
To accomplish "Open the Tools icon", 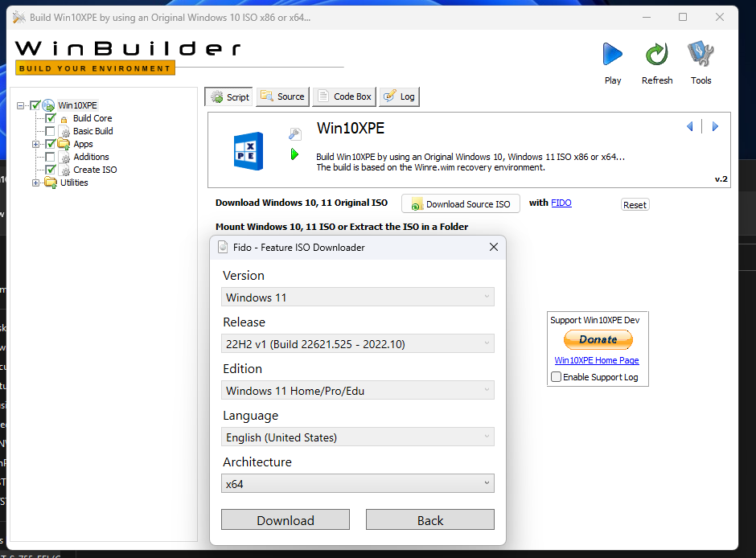I will click(701, 54).
